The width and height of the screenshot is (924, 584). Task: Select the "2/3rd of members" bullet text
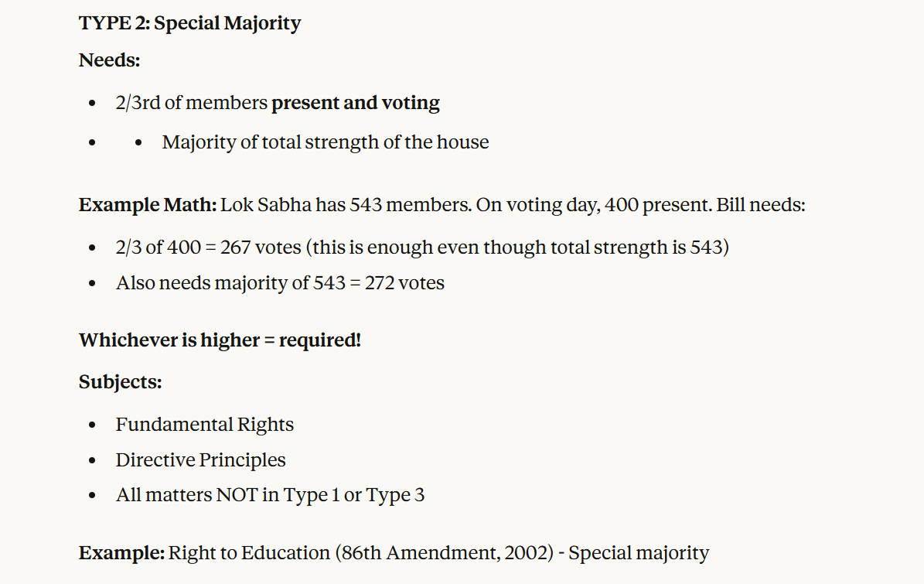[x=192, y=103]
